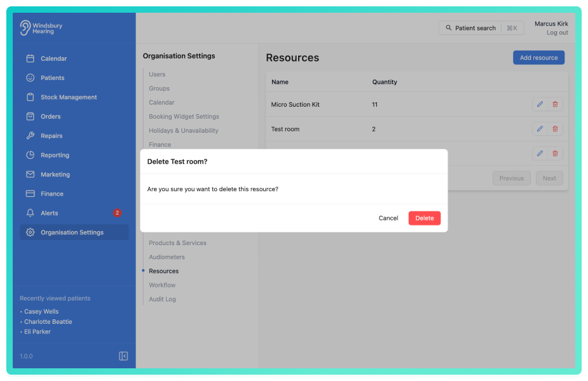Click the Windsbury Hearing ear logo

tap(25, 28)
